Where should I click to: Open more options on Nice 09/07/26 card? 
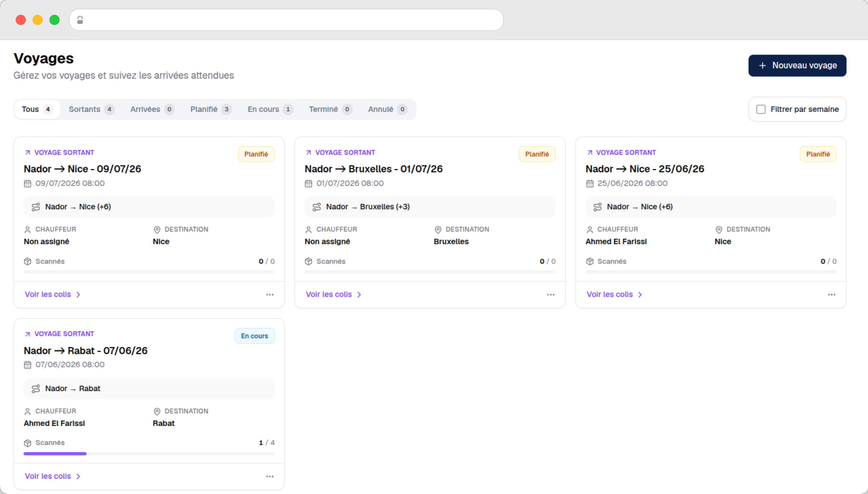click(270, 294)
